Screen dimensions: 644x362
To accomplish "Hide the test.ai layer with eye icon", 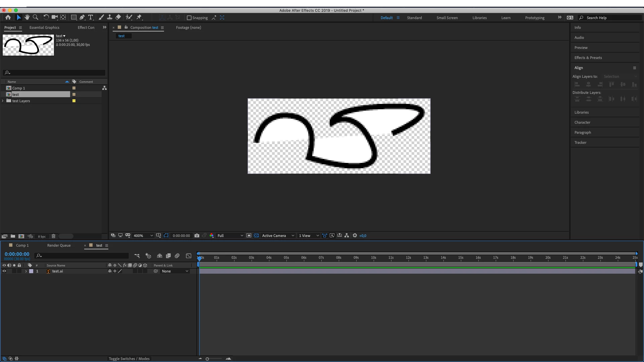I will click(x=4, y=271).
